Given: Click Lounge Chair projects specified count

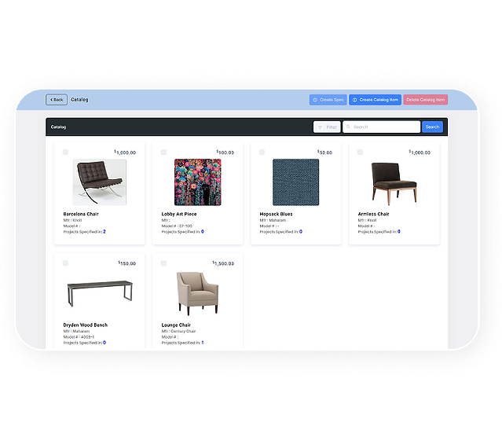Looking at the screenshot, I should tap(203, 343).
